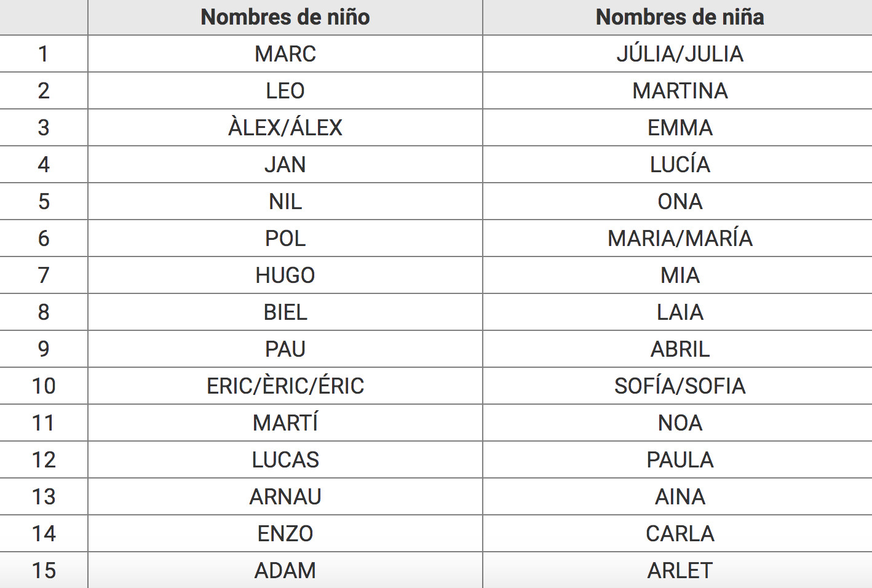This screenshot has width=872, height=588.
Task: Select the cell containing LEO
Action: [285, 91]
